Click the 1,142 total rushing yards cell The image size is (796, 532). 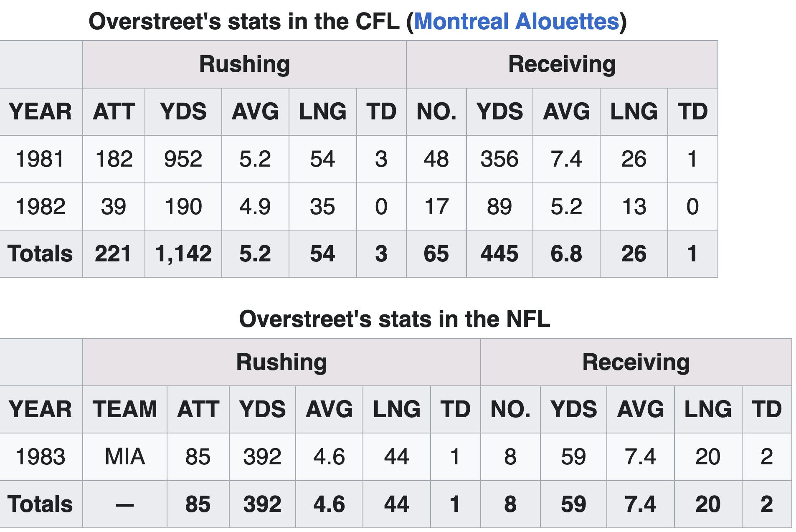(x=183, y=254)
